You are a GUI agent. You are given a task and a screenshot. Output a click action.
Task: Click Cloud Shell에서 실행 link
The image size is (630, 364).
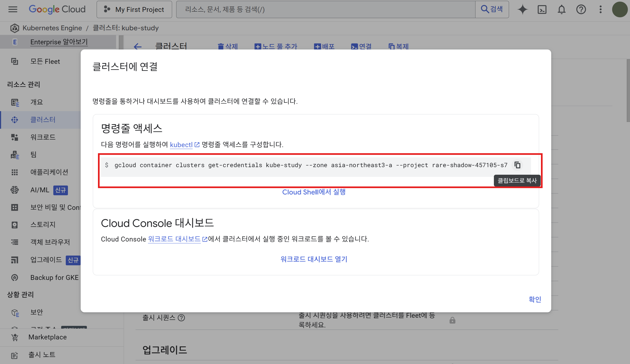coord(314,192)
